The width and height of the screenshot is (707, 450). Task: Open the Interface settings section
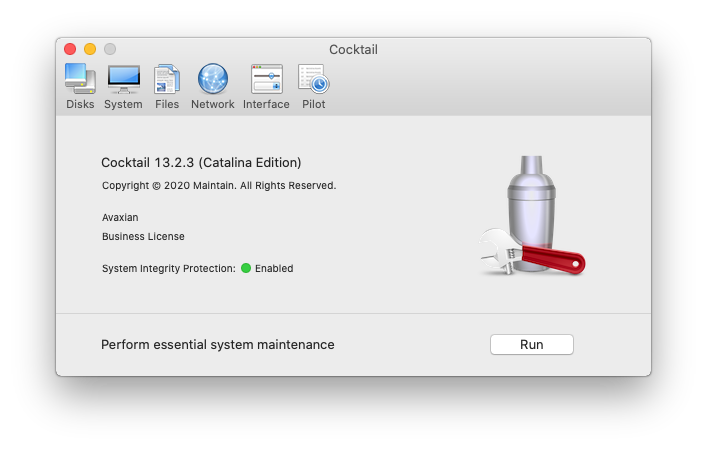(266, 87)
